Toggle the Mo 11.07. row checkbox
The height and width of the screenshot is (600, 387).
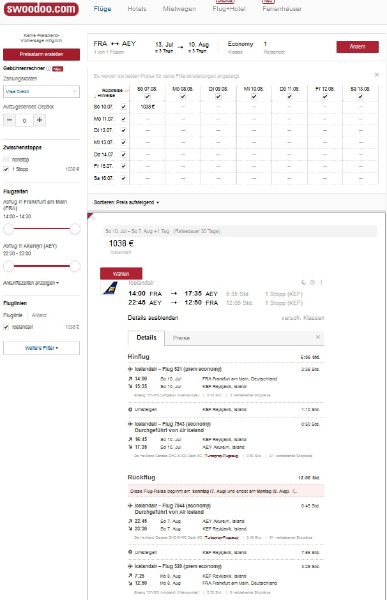tap(123, 119)
